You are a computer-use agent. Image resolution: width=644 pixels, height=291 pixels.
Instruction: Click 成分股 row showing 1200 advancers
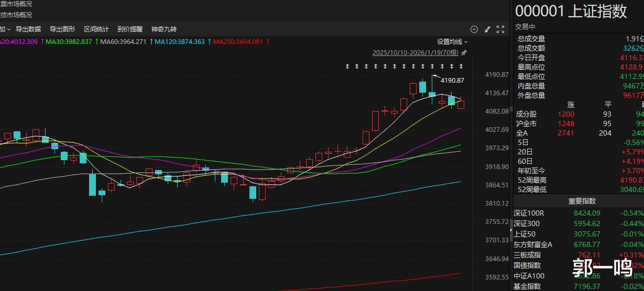(x=578, y=114)
